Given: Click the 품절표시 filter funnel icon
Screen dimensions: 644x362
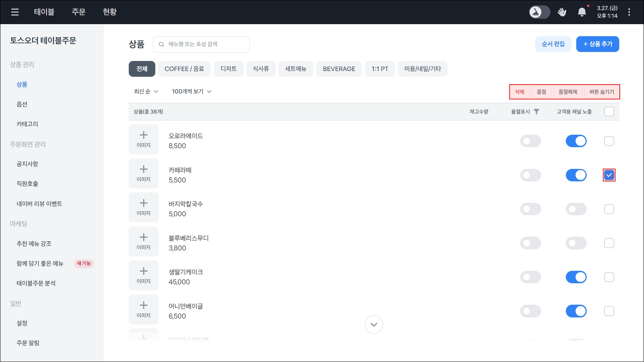Looking at the screenshot, I should pos(536,112).
